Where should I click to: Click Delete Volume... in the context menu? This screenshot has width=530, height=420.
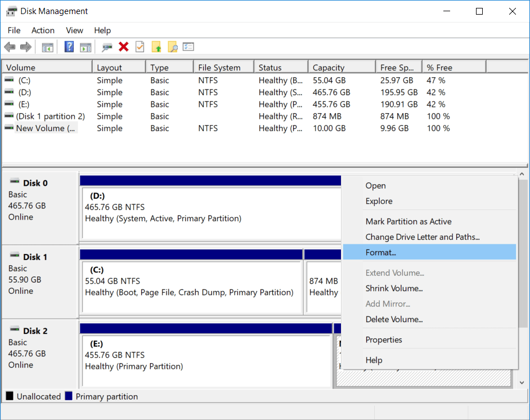click(x=394, y=319)
